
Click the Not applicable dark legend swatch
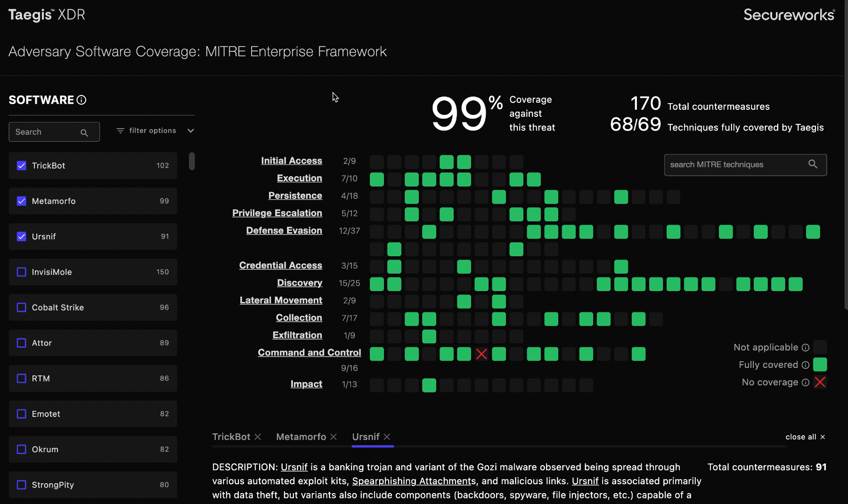point(820,347)
